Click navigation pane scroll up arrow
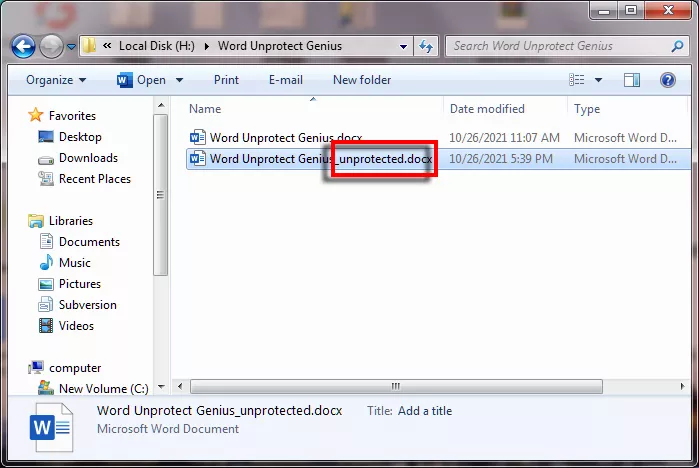Viewport: 699px width, 468px height. [161, 106]
